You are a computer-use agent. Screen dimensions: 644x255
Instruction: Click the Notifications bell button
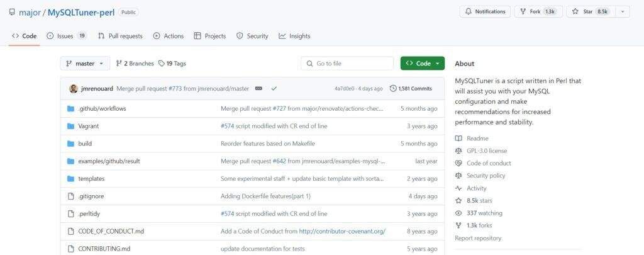[485, 11]
